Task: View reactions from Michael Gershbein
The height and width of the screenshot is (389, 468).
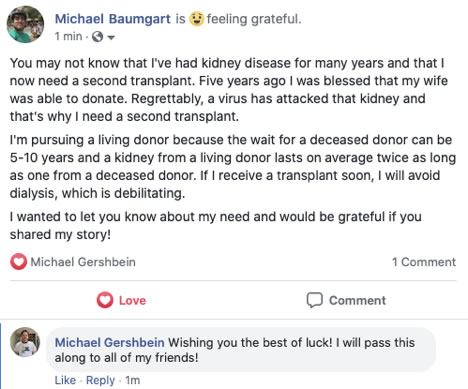Action: [83, 262]
